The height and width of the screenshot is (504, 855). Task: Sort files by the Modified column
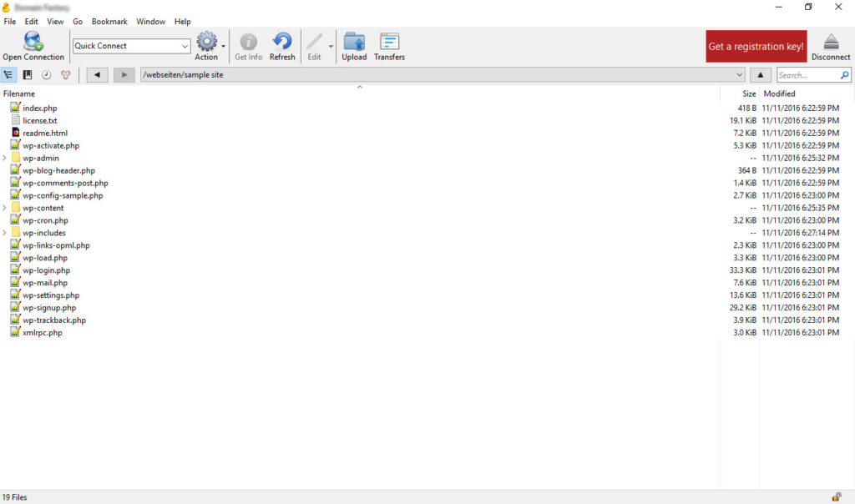pyautogui.click(x=779, y=93)
